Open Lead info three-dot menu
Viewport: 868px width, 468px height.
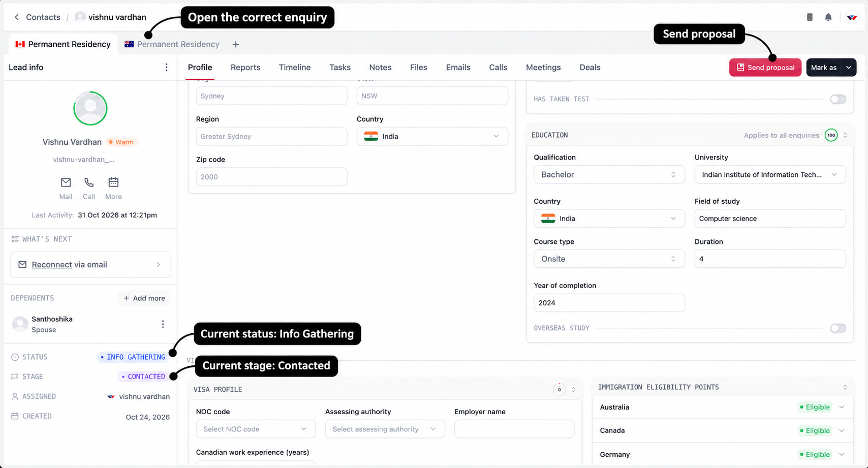[x=166, y=68]
